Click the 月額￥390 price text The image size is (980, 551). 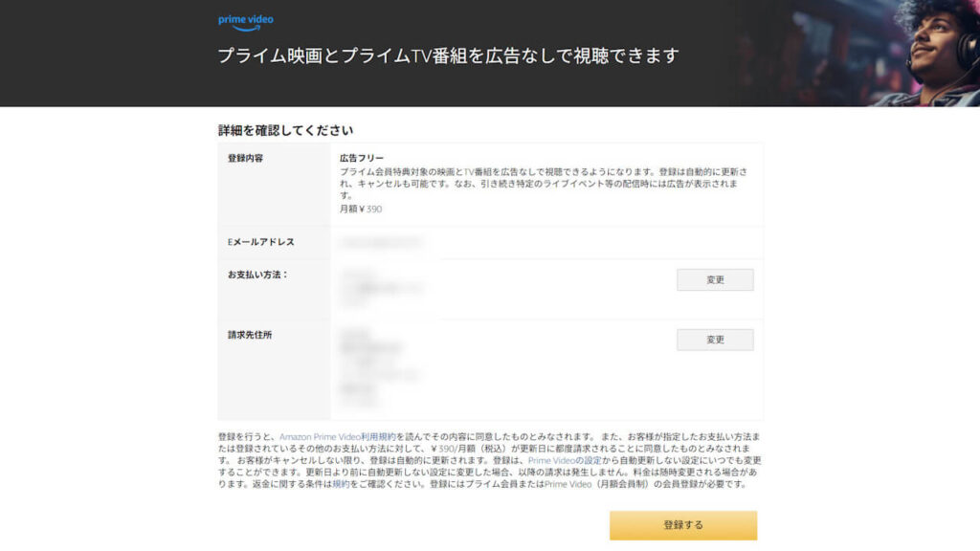click(361, 209)
